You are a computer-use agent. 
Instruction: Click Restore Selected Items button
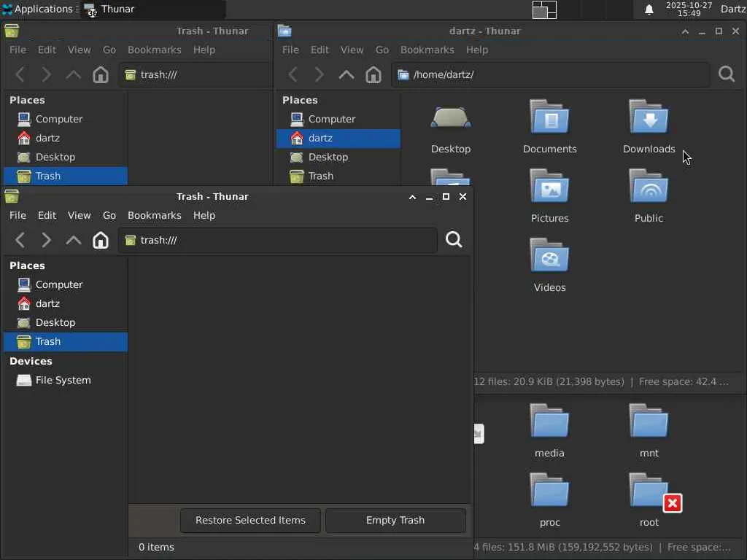(250, 520)
